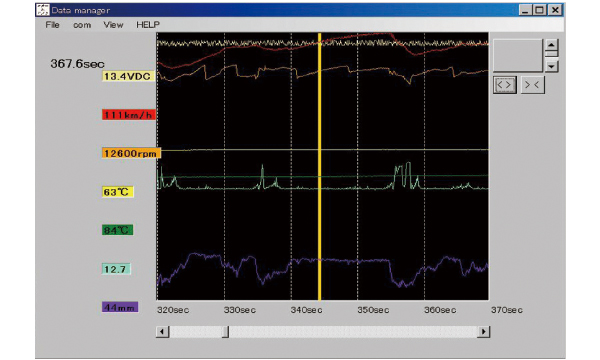Select the green 84℃ temperature label
Image resolution: width=600 pixels, height=360 pixels.
[x=117, y=230]
